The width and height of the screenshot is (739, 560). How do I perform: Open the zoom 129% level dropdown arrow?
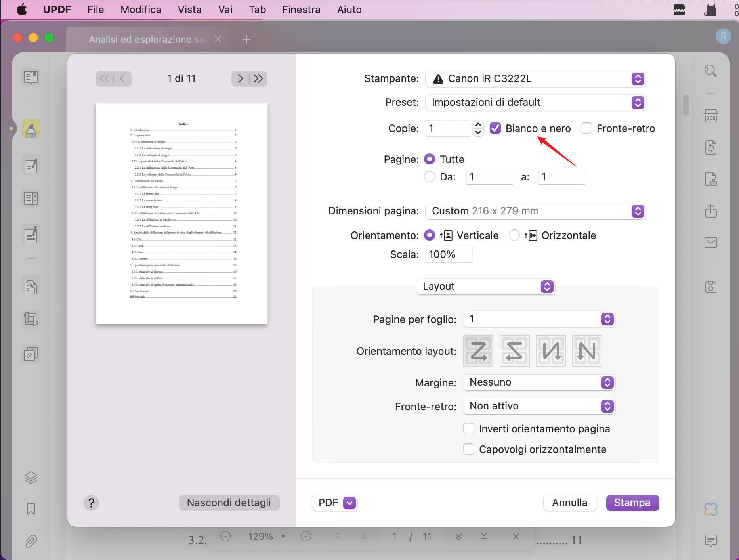click(x=283, y=537)
